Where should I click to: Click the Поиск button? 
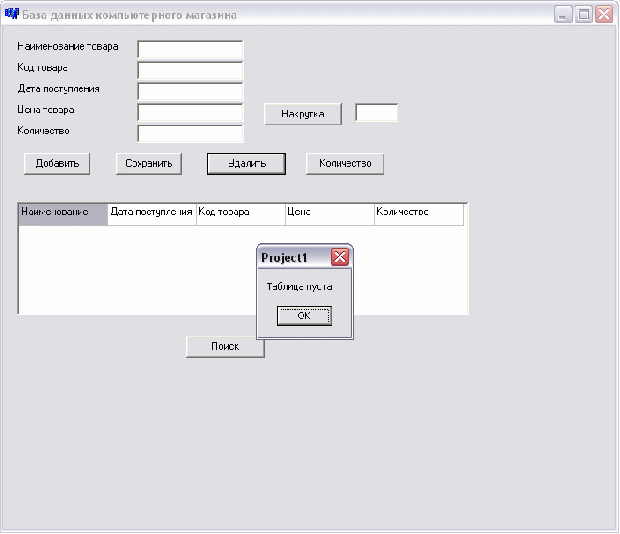[225, 346]
